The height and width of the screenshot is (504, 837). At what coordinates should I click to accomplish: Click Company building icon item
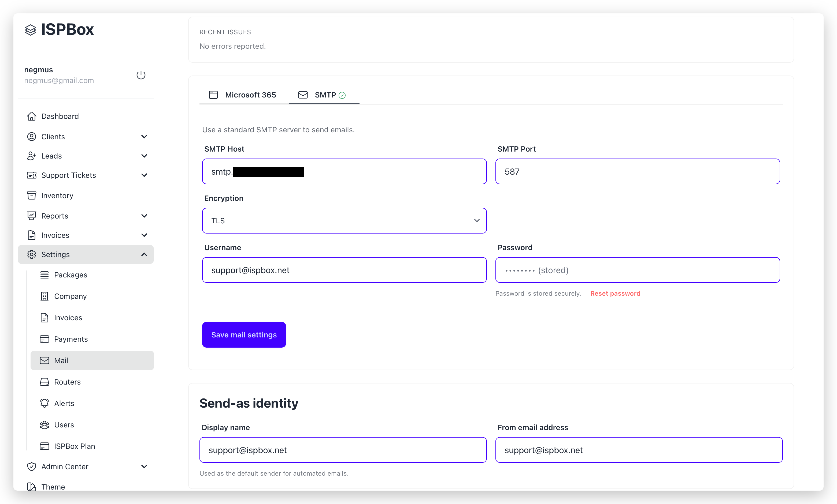(x=45, y=296)
